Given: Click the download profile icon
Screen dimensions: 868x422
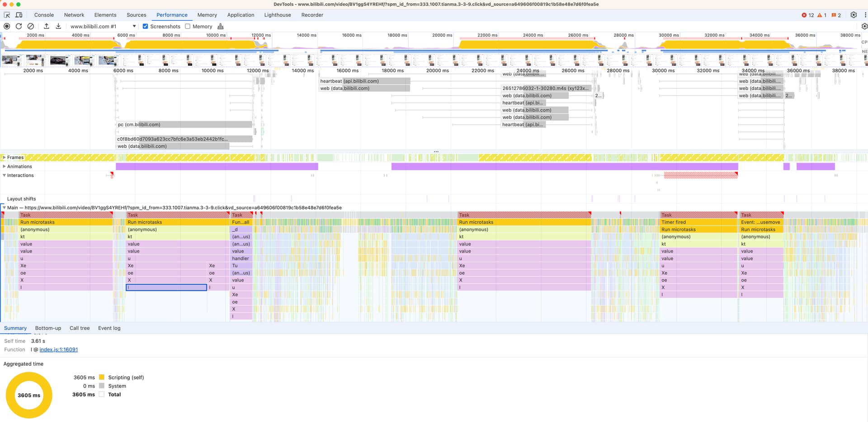Looking at the screenshot, I should pos(58,26).
